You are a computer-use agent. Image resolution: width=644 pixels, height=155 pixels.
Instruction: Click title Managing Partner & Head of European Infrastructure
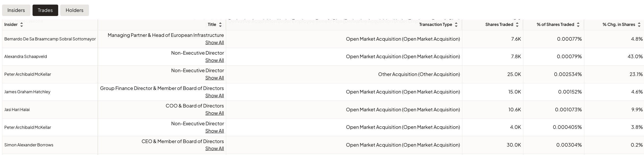[166, 35]
